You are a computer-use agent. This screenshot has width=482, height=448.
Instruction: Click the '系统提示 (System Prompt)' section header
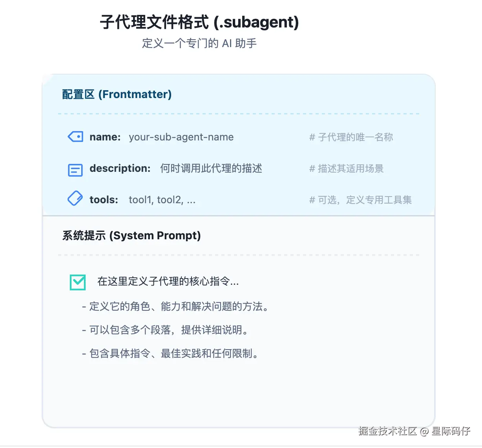click(x=131, y=235)
